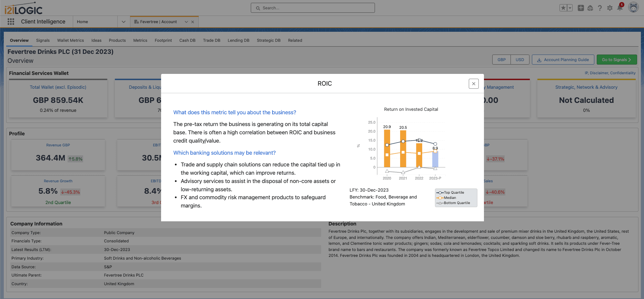Close the Fevertree Account workspace tab
644x299 pixels.
point(193,22)
